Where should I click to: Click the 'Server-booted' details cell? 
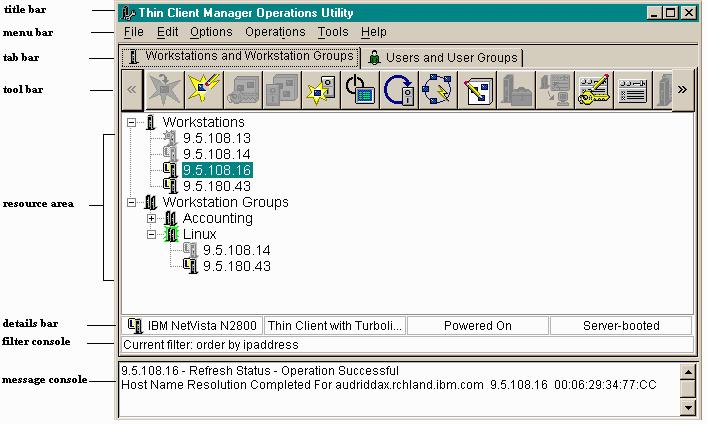[x=621, y=326]
